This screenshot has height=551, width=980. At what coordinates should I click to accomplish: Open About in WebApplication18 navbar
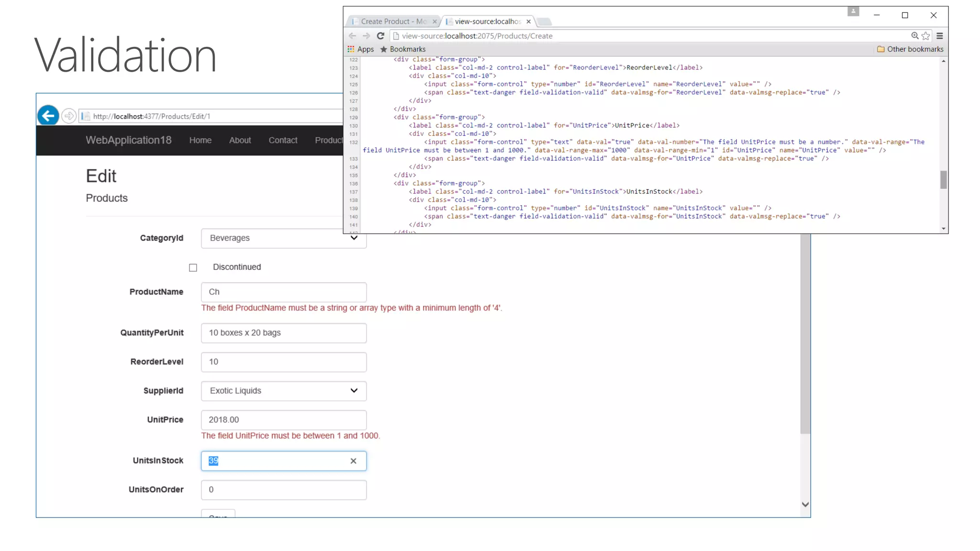[x=240, y=140]
